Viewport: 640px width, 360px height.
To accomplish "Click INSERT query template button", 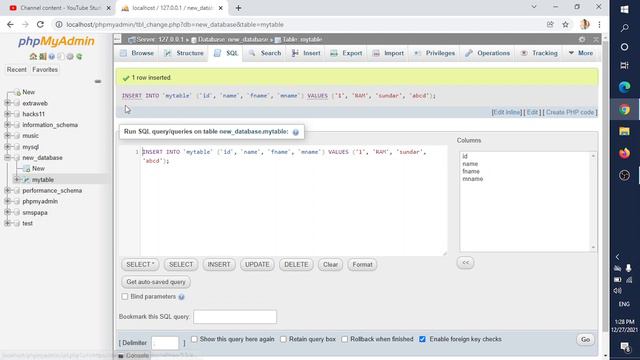I will (219, 264).
